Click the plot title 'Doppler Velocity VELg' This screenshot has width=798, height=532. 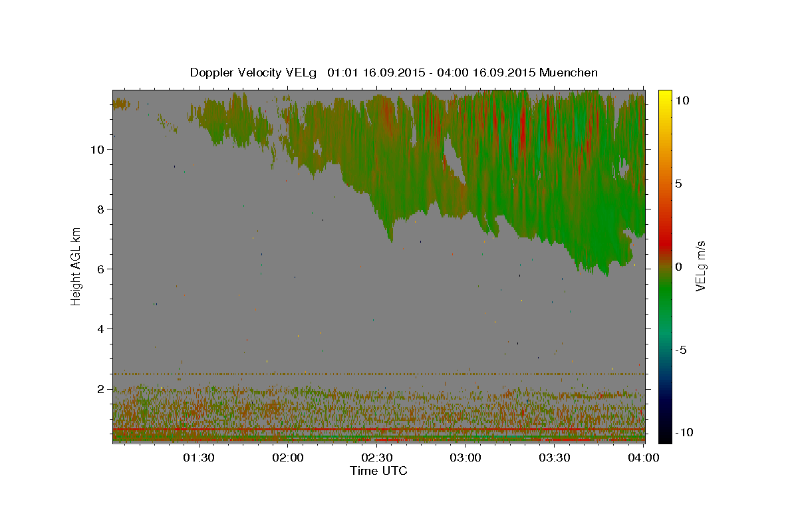tap(255, 72)
